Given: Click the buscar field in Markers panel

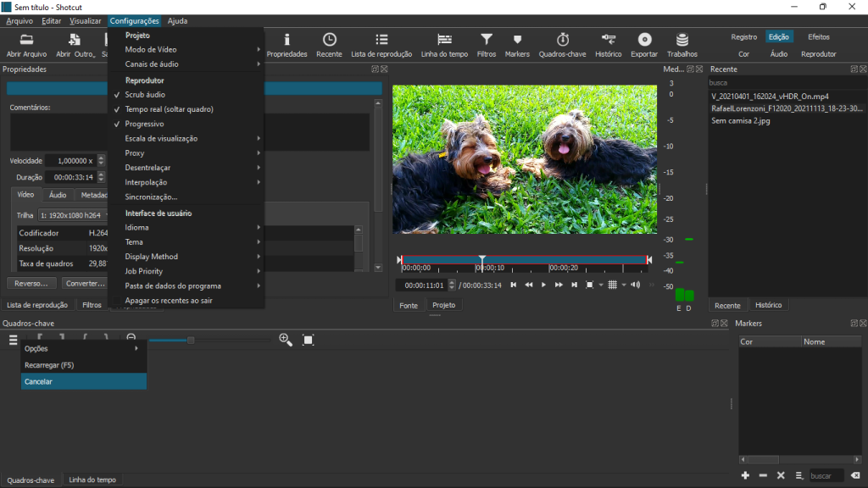Looking at the screenshot, I should 826,475.
